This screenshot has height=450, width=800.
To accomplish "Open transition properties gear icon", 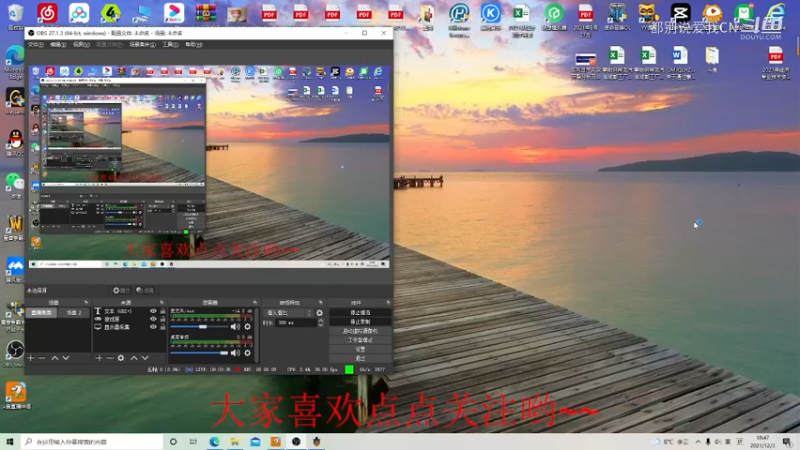I will pos(320,313).
